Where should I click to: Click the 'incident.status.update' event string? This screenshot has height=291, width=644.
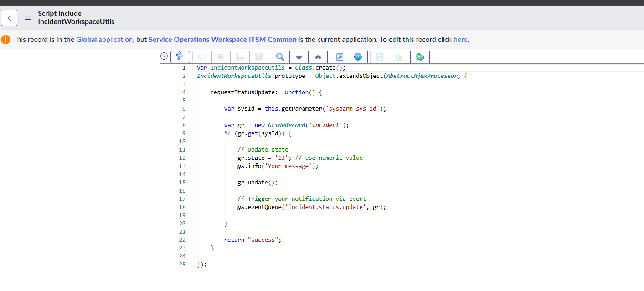tap(325, 207)
